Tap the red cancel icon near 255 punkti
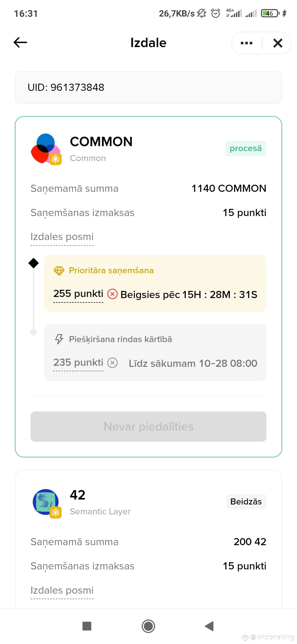Viewport: 297px width, 644px height. [112, 294]
